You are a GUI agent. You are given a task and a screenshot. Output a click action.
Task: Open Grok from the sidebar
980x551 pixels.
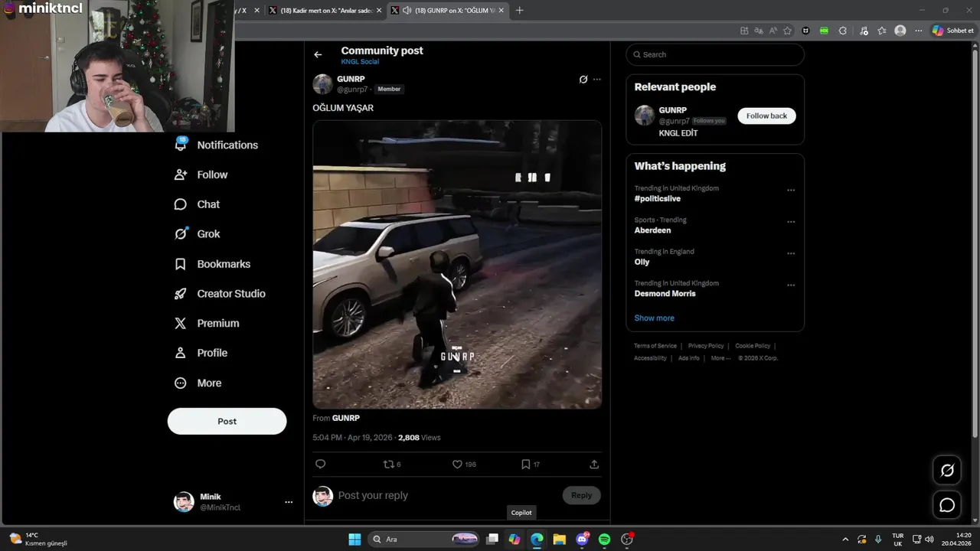[x=198, y=234]
